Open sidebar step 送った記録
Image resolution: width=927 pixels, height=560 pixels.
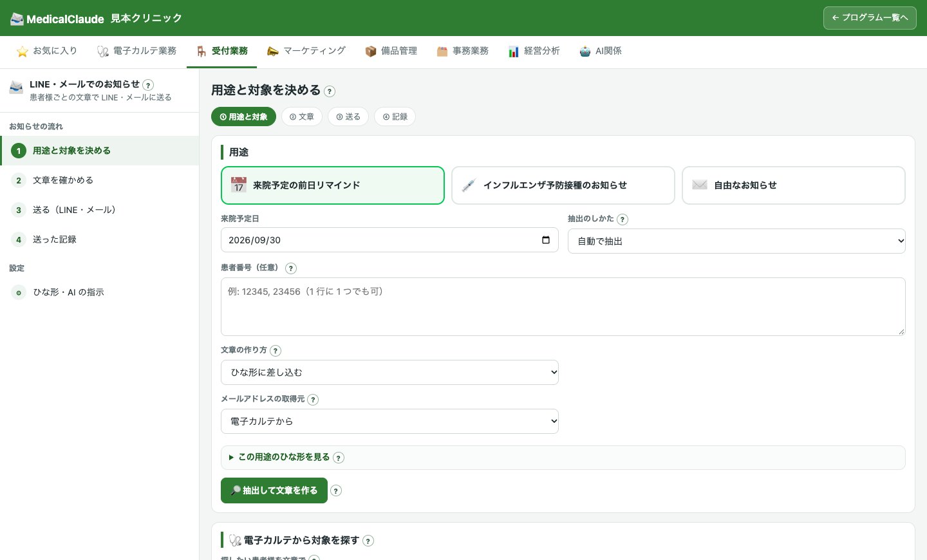[100, 239]
